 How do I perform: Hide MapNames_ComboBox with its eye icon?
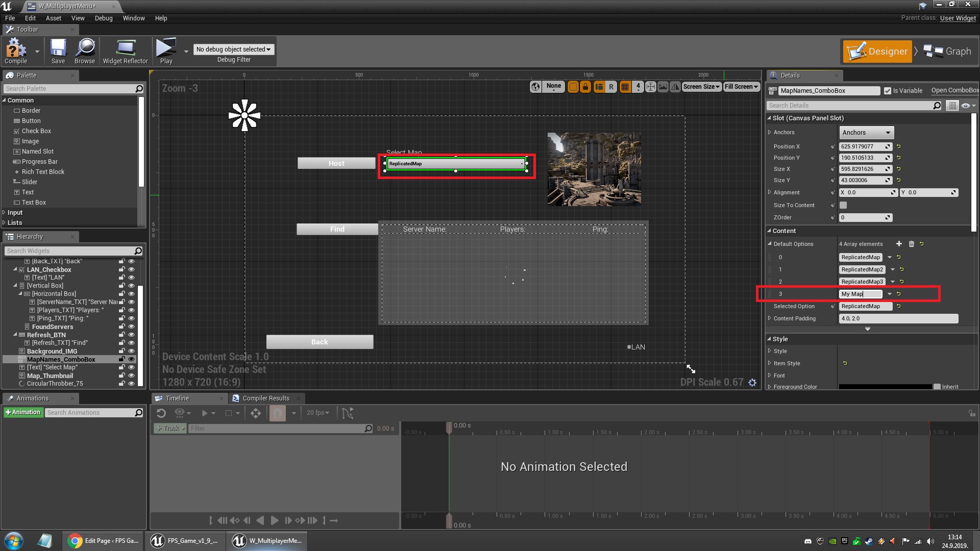131,359
